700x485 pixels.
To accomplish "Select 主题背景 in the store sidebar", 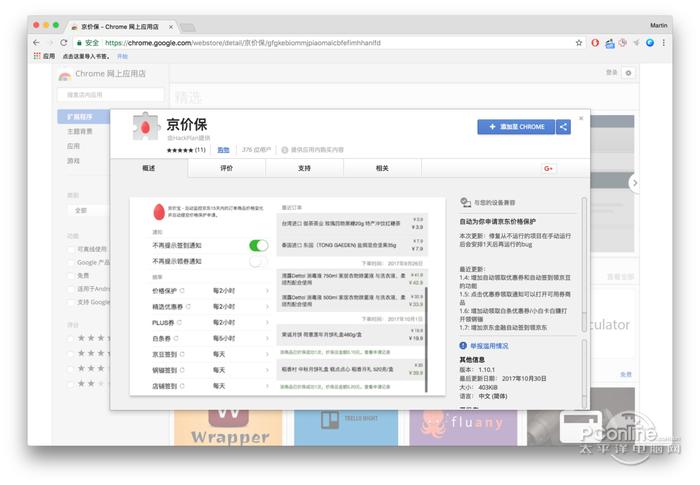I will pos(80,131).
